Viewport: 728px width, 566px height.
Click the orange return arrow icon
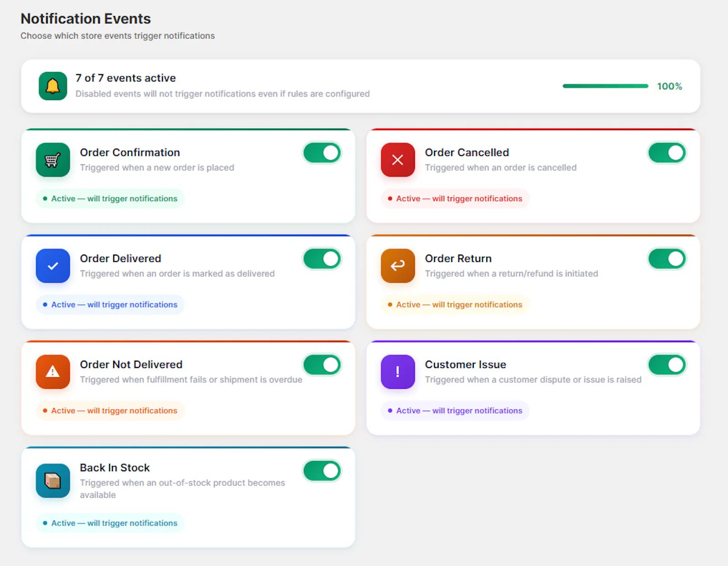[x=398, y=266]
